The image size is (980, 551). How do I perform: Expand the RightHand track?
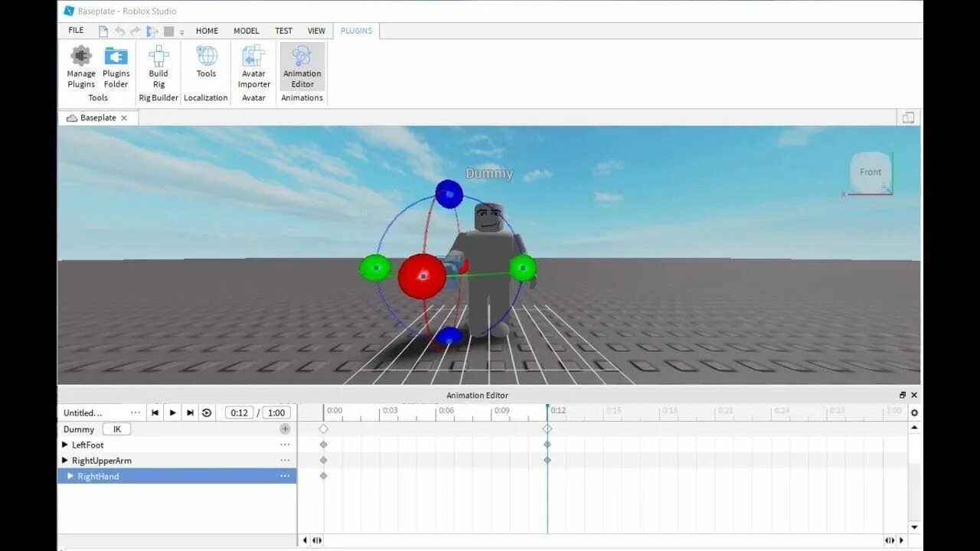point(70,476)
